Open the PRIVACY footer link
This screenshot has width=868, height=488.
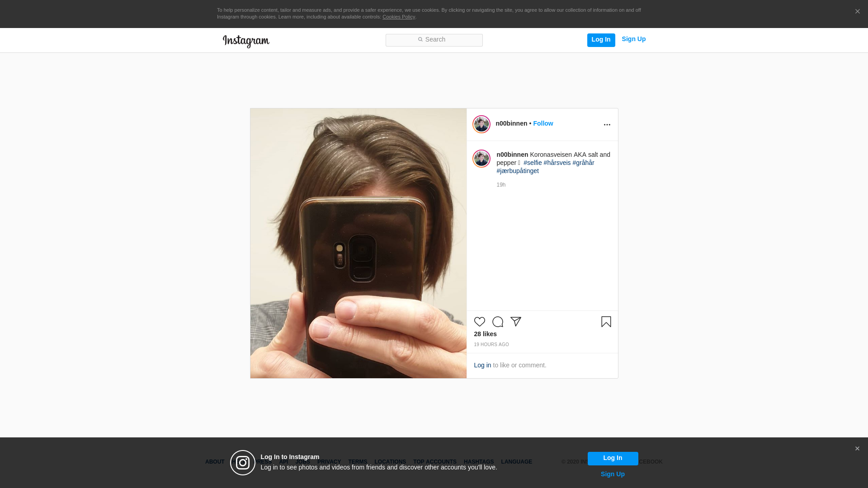click(x=329, y=462)
